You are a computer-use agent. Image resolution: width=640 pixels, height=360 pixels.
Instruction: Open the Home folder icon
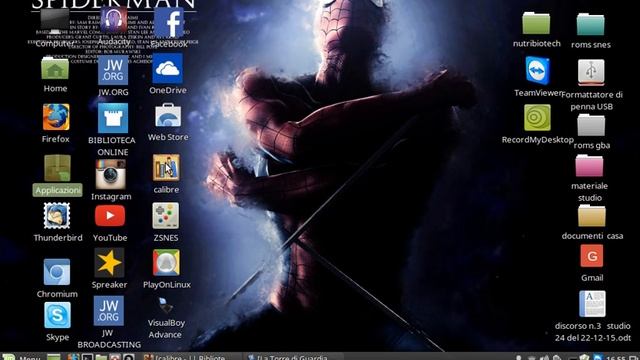tap(55, 69)
